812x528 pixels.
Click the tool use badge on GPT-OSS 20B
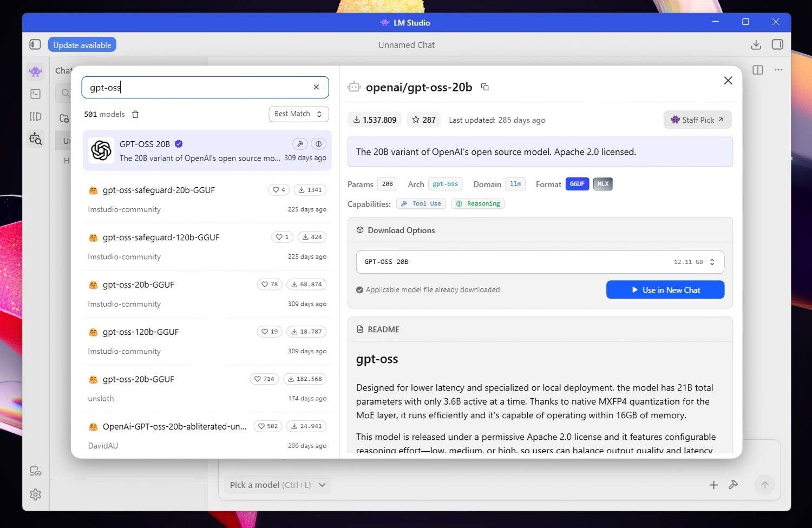coord(300,144)
